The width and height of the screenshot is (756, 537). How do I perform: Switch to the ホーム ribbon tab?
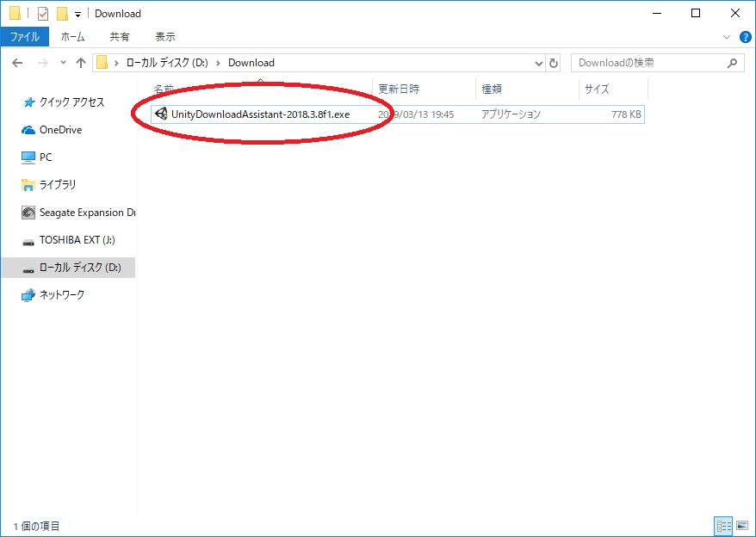point(73,37)
